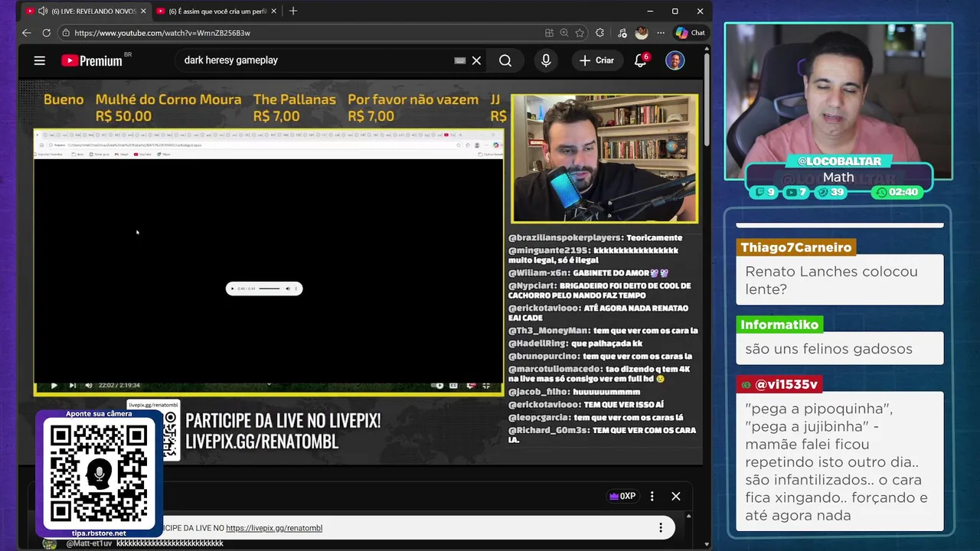Viewport: 980px width, 551px height.
Task: Toggle subtitles in video player
Action: (454, 386)
